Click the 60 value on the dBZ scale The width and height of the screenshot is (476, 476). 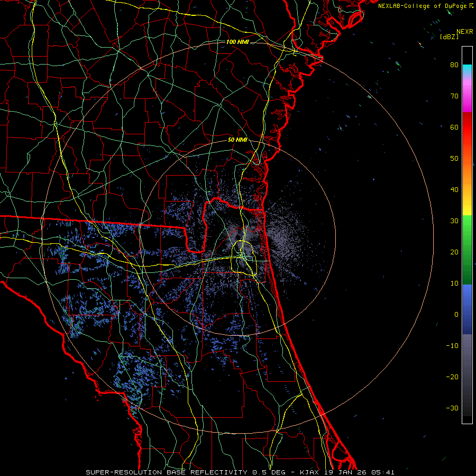pyautogui.click(x=454, y=127)
